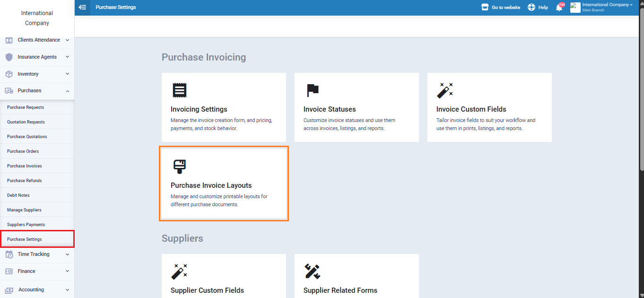Click the Invoice Statuses flag icon
644x298 pixels.
[x=312, y=90]
